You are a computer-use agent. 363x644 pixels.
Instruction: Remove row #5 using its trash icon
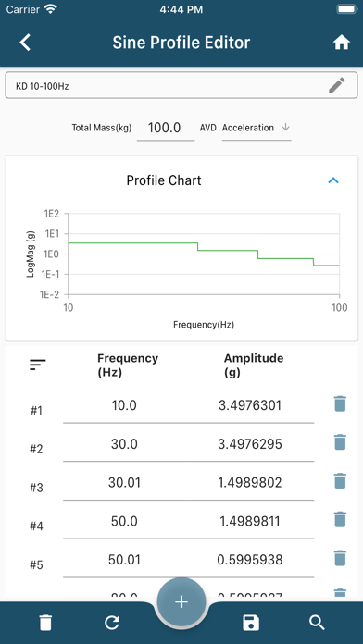pos(340,558)
